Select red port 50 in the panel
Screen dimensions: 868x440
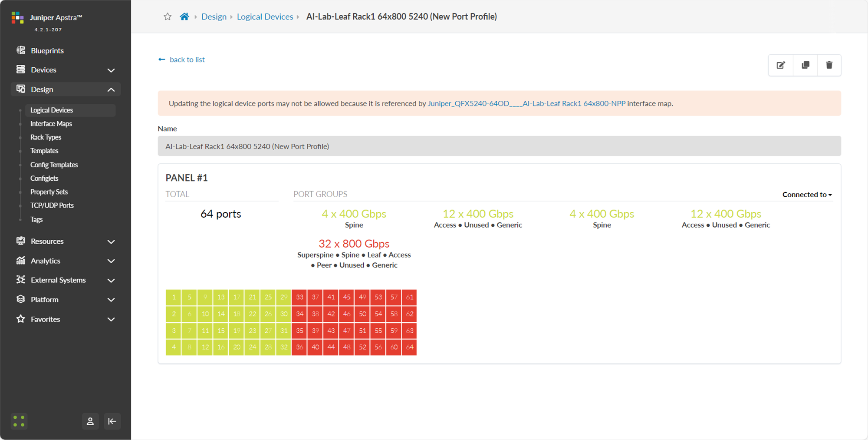coord(362,314)
